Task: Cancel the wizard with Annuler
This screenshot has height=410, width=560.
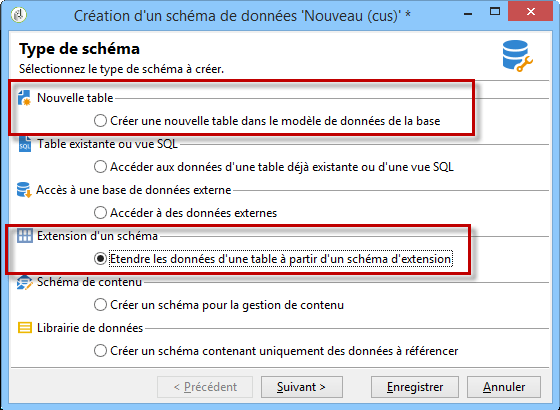Action: [x=504, y=387]
